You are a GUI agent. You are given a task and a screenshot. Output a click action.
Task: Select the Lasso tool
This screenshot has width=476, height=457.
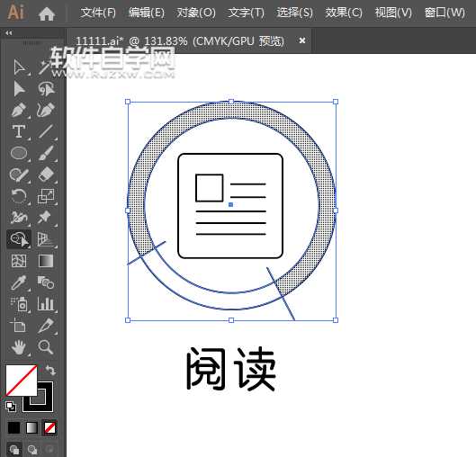pyautogui.click(x=46, y=88)
